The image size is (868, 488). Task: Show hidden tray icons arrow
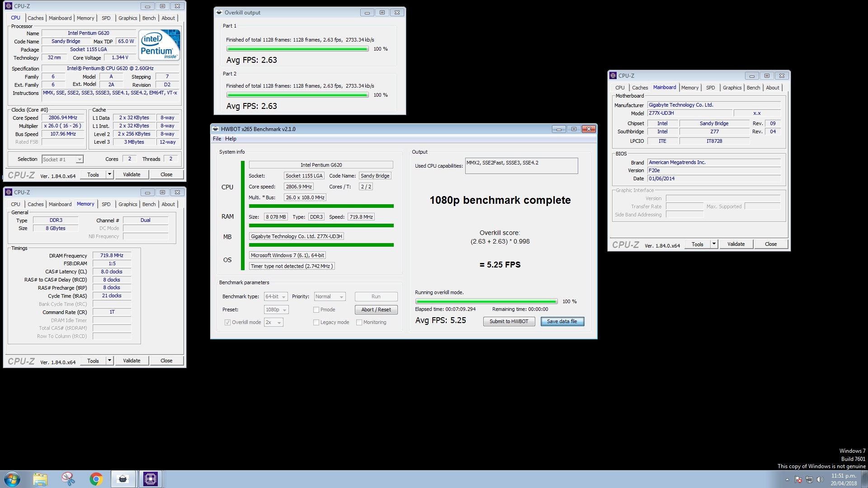click(x=787, y=479)
